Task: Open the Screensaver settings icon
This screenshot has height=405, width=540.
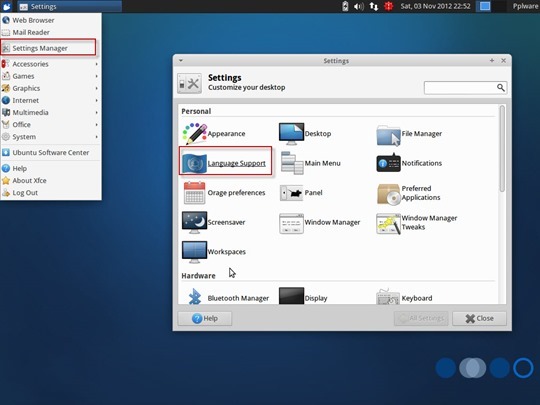Action: (195, 222)
